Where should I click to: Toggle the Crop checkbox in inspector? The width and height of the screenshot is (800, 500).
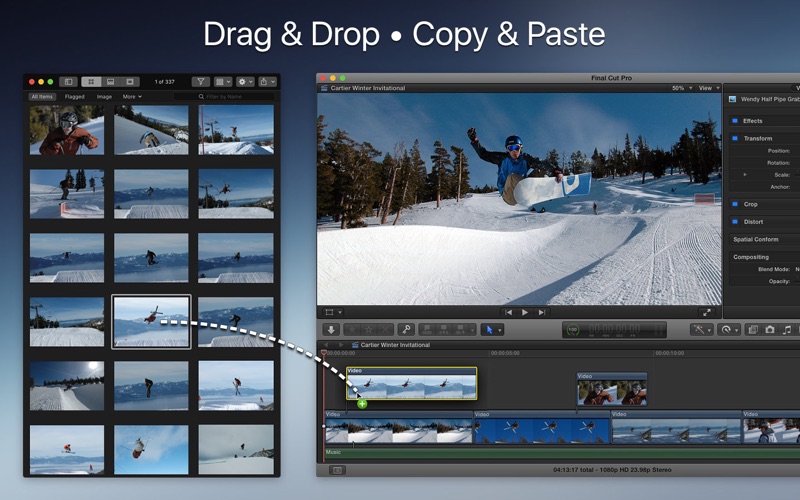click(x=734, y=204)
